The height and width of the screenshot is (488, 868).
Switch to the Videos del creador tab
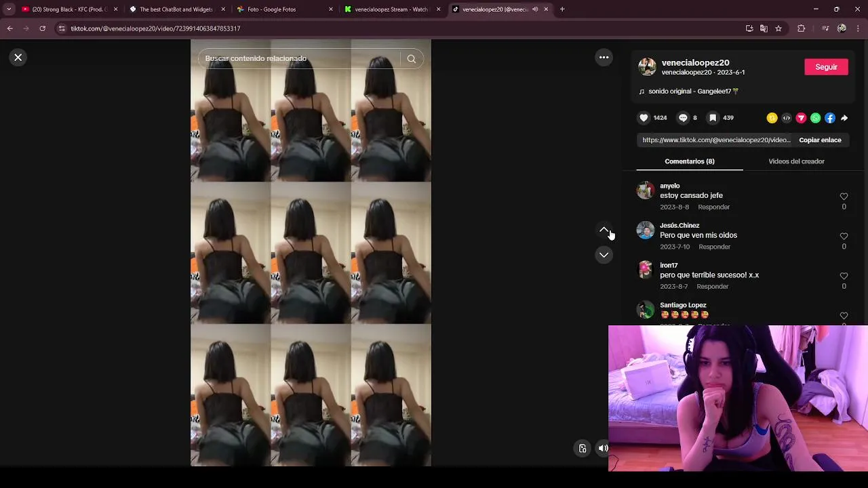tap(796, 161)
